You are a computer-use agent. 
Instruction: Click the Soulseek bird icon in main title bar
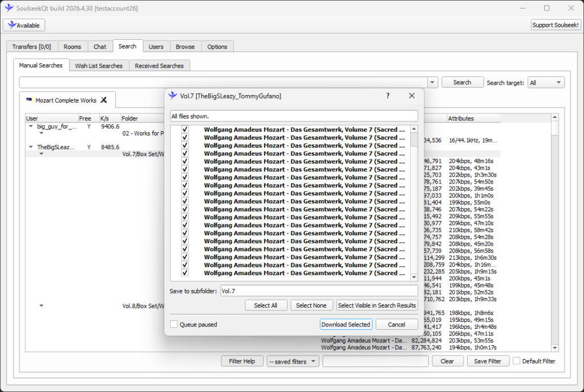pos(9,8)
